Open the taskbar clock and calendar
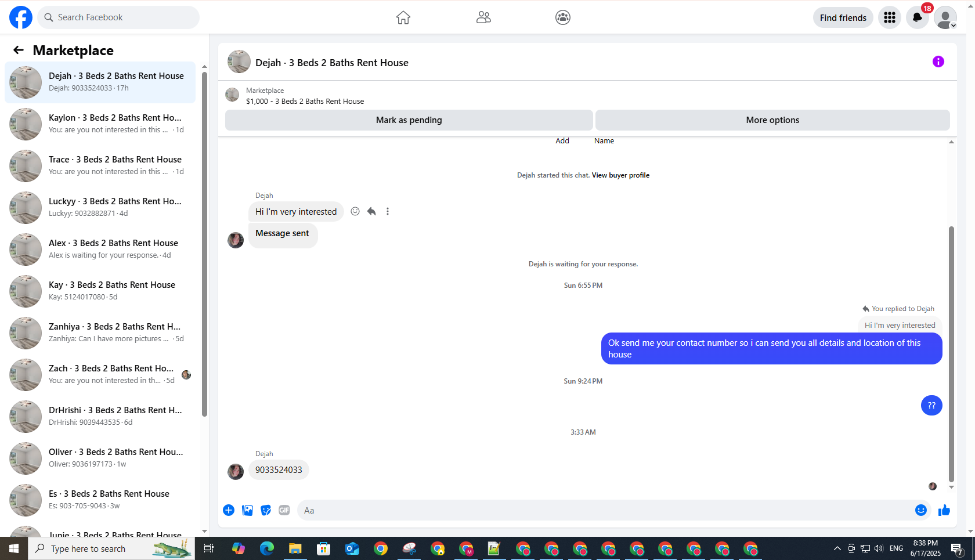975x560 pixels. (926, 548)
